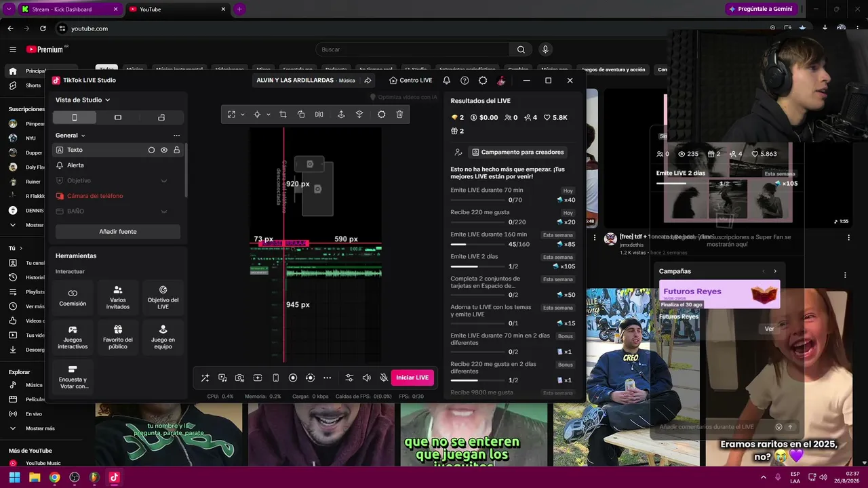Open the TikTok LIVE Studio taskbar icon

[114, 477]
